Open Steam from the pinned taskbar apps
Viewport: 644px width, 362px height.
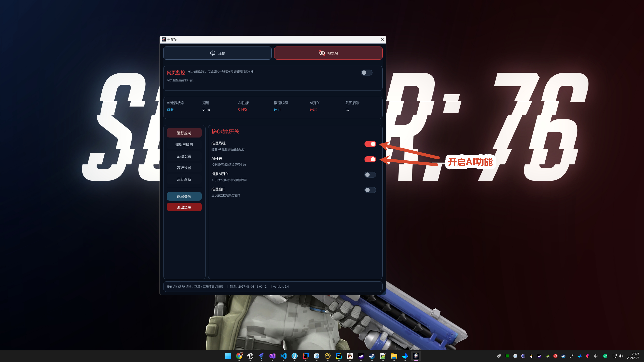372,356
